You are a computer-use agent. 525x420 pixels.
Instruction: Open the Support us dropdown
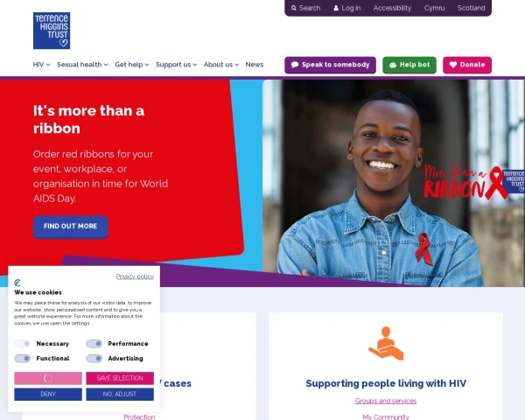(x=177, y=65)
